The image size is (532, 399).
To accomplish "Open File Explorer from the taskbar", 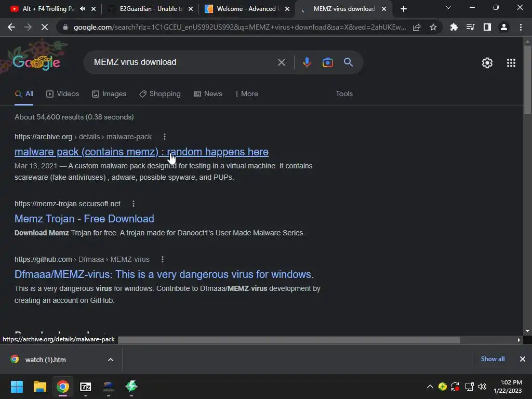I will point(39,387).
